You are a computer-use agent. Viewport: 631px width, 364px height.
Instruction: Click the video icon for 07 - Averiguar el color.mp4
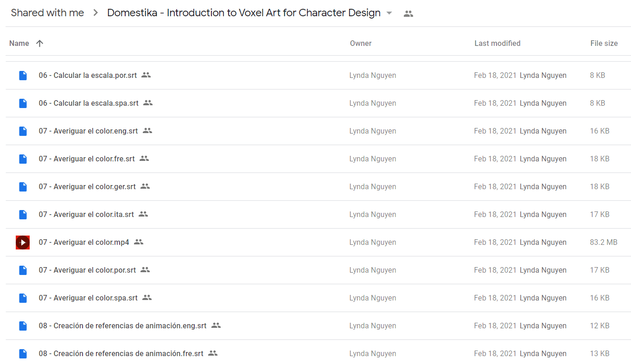click(23, 242)
